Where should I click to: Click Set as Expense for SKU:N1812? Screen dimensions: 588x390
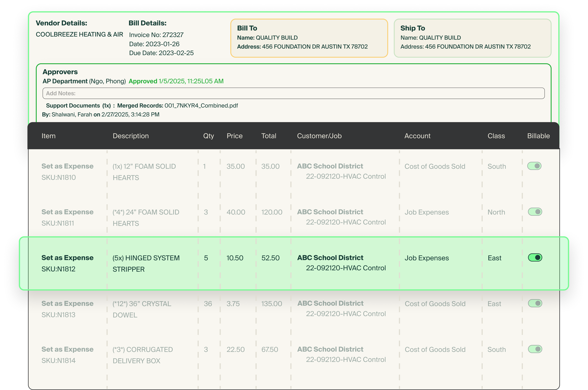pyautogui.click(x=67, y=258)
